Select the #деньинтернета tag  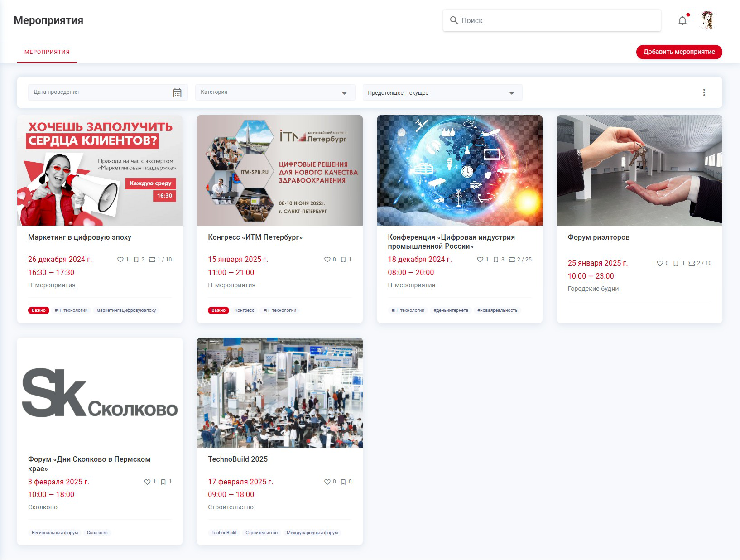click(x=451, y=310)
